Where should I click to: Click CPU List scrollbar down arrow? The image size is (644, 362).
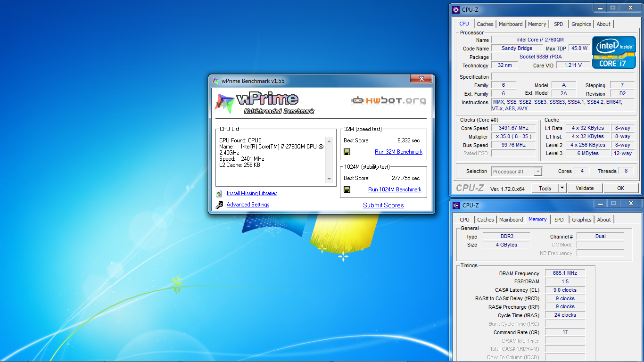tap(329, 179)
